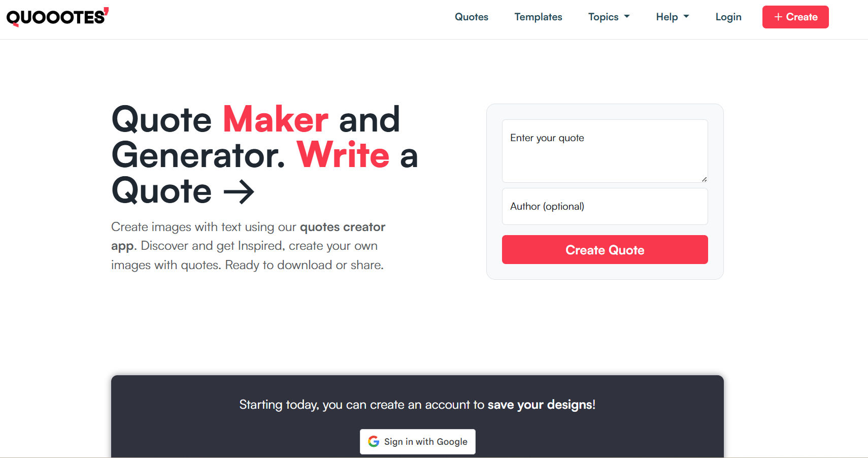Expand the Topics dropdown menu
The height and width of the screenshot is (458, 868).
[608, 17]
